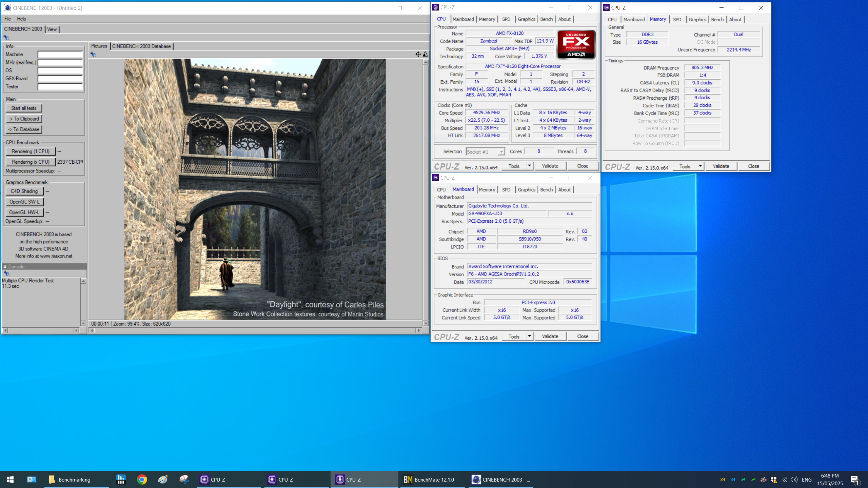The width and height of the screenshot is (868, 488).
Task: Open the File menu in CINEBENCH
Action: (7, 19)
